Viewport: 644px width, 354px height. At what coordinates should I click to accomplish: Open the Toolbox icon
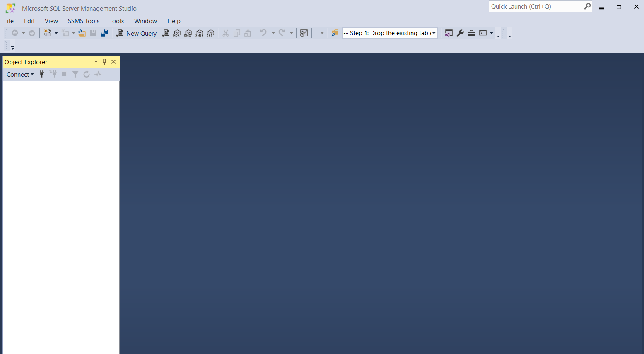coord(471,33)
